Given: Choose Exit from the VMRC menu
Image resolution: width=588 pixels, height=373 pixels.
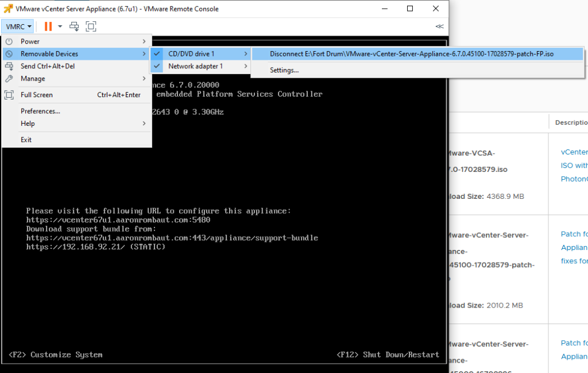Looking at the screenshot, I should (x=26, y=140).
